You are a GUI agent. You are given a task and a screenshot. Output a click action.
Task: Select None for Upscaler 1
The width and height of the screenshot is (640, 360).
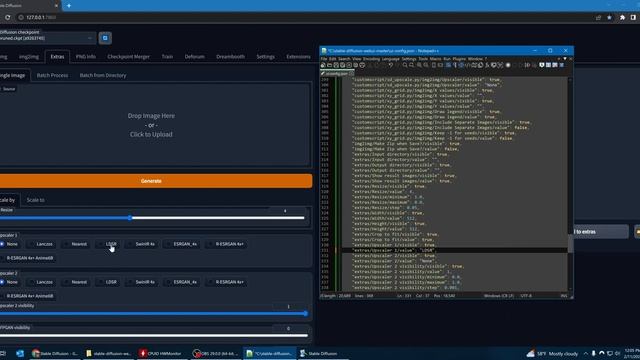click(9, 244)
